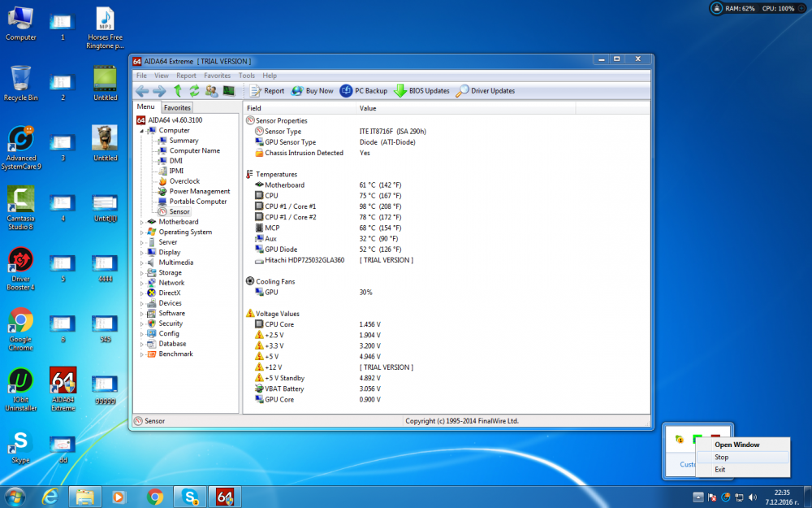Go up one level with green arrow
812x508 pixels.
(x=178, y=91)
